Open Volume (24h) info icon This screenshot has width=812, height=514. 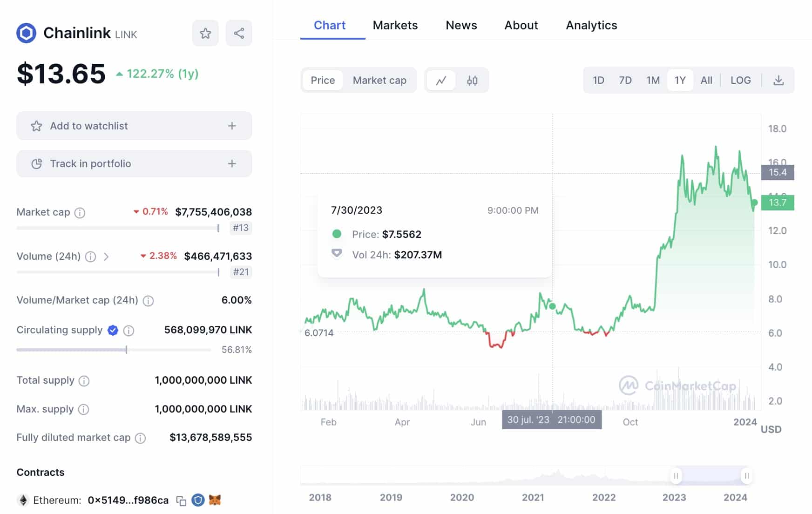pyautogui.click(x=91, y=257)
